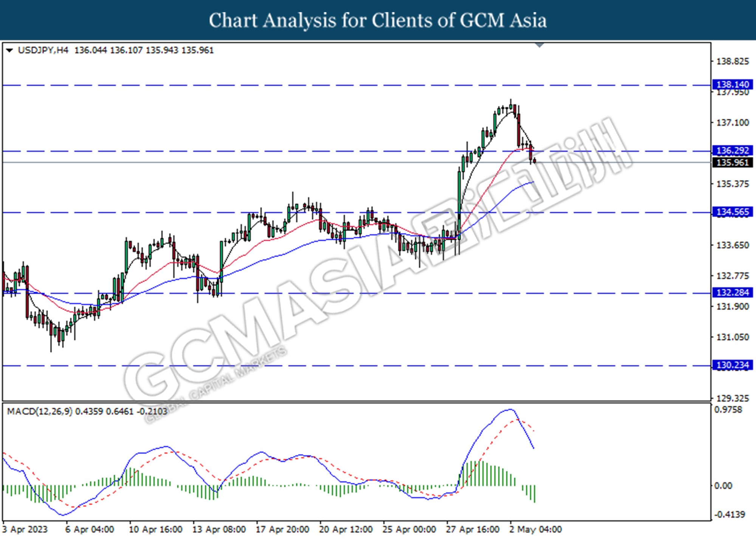
Task: Click the 129.325 price axis value
Action: 733,398
